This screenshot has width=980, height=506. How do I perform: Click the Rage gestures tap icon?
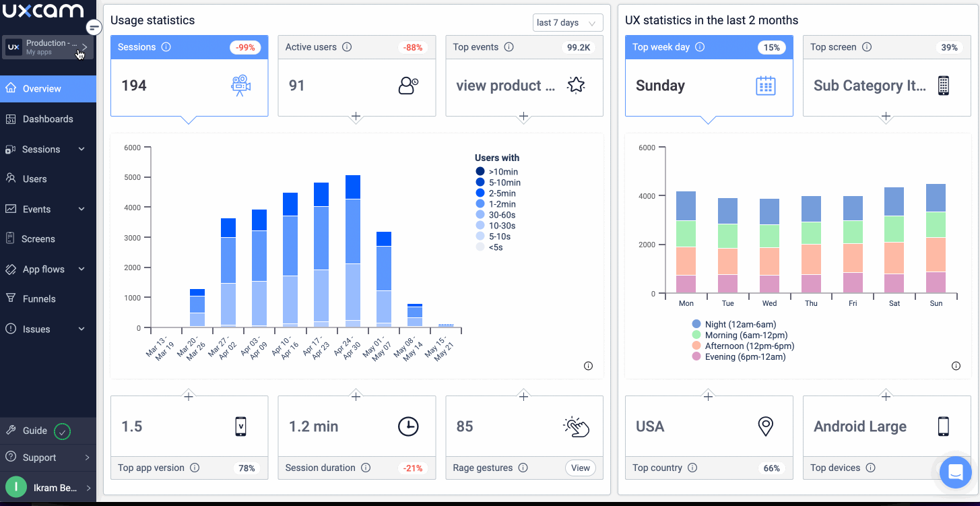tap(576, 426)
